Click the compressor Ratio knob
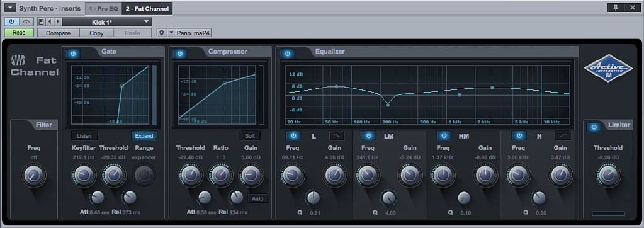 click(220, 175)
